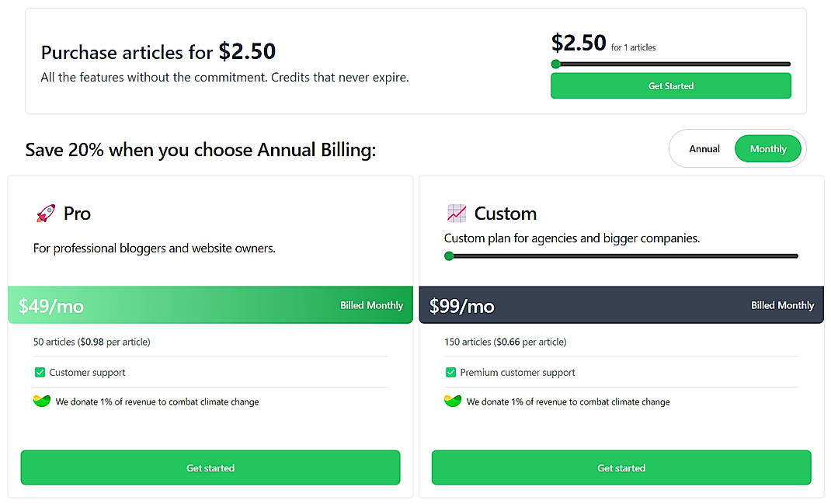This screenshot has height=504, width=831.
Task: Switch to Annual billing
Action: 704,148
